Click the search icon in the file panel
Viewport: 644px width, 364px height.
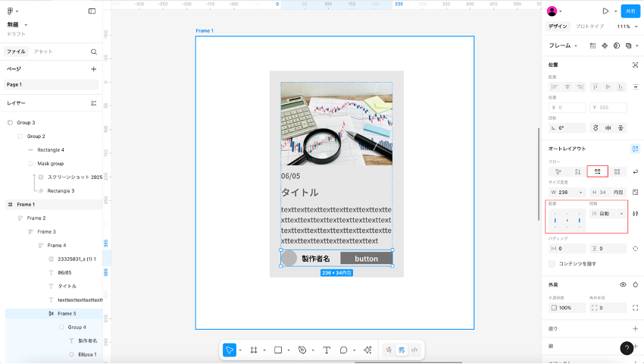pos(94,52)
